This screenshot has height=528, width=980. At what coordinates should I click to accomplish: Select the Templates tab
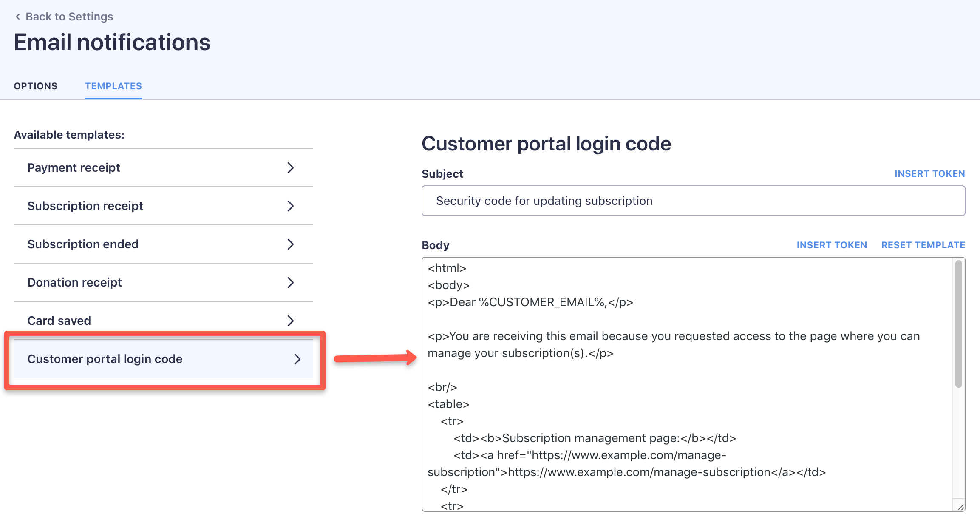113,86
